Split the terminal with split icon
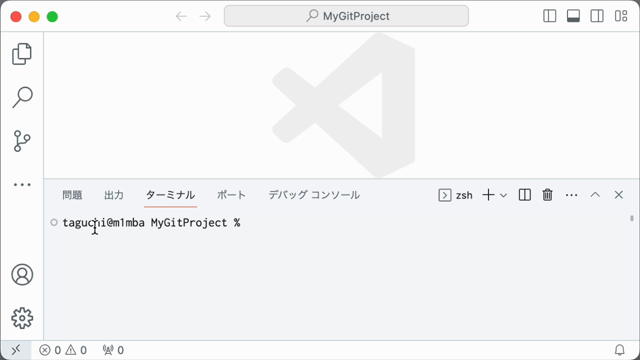640x360 pixels. tap(524, 195)
